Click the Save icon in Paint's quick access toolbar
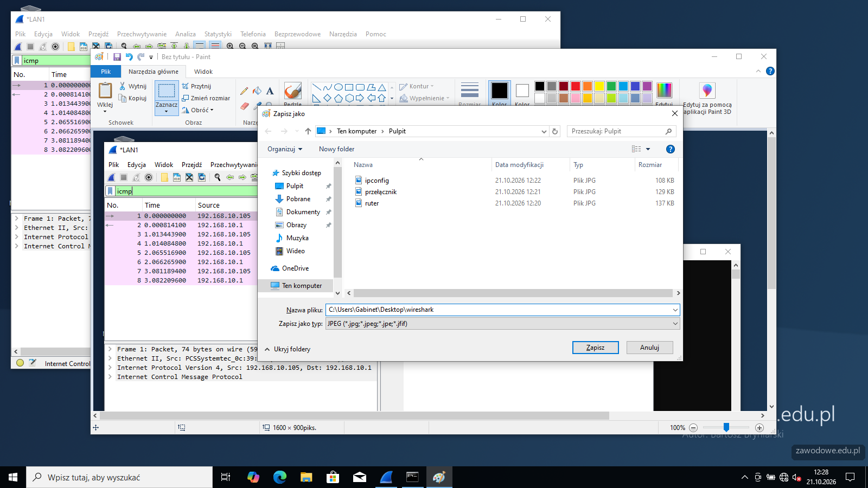 click(117, 57)
